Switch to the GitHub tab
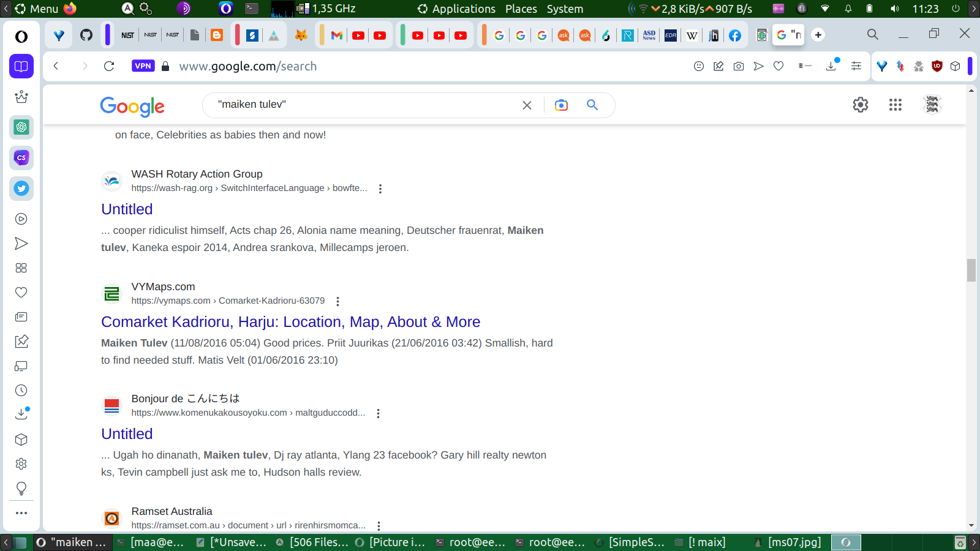This screenshot has height=551, width=980. (x=86, y=35)
